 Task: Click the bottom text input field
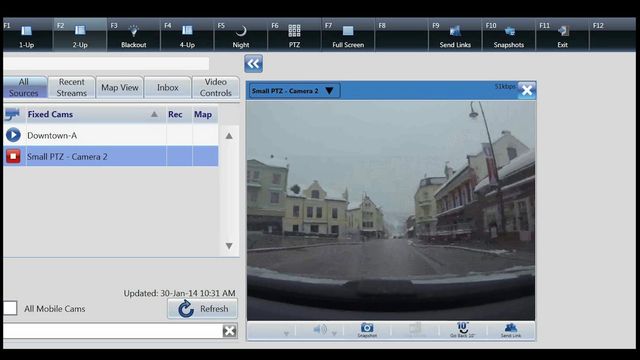pyautogui.click(x=113, y=331)
